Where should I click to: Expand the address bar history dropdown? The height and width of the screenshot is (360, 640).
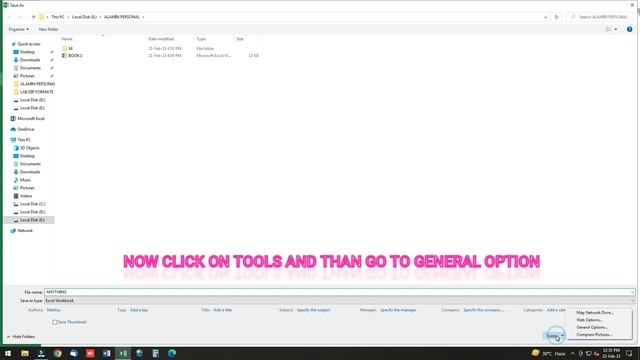pyautogui.click(x=546, y=17)
